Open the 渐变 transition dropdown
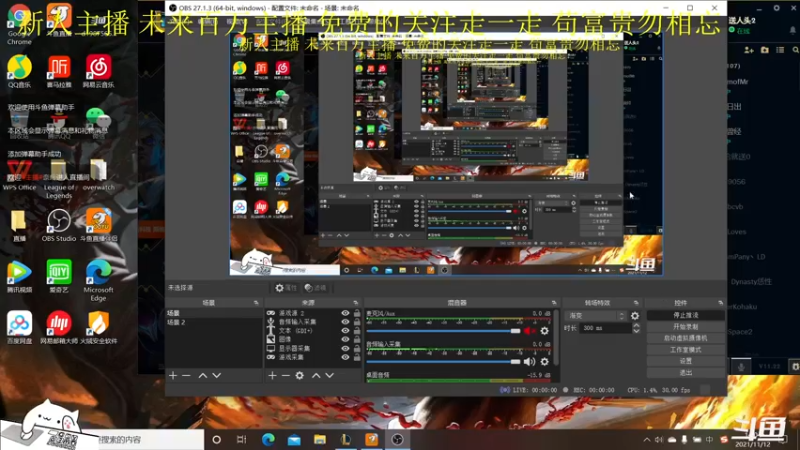The image size is (800, 450). (x=596, y=316)
